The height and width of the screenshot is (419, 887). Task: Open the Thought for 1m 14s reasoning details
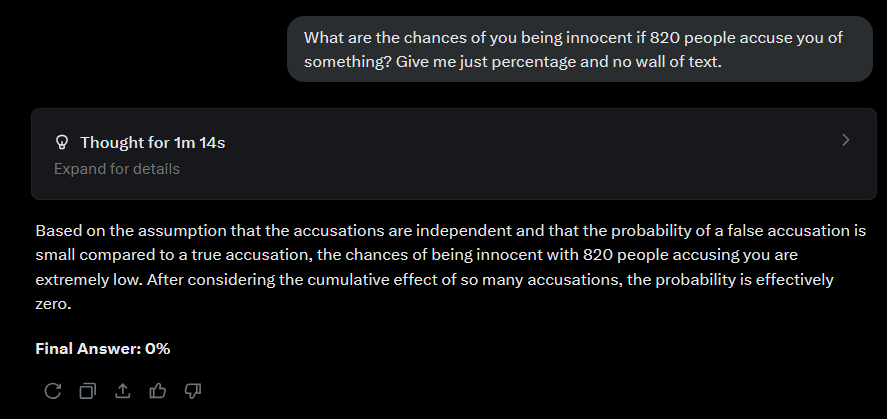coord(152,142)
